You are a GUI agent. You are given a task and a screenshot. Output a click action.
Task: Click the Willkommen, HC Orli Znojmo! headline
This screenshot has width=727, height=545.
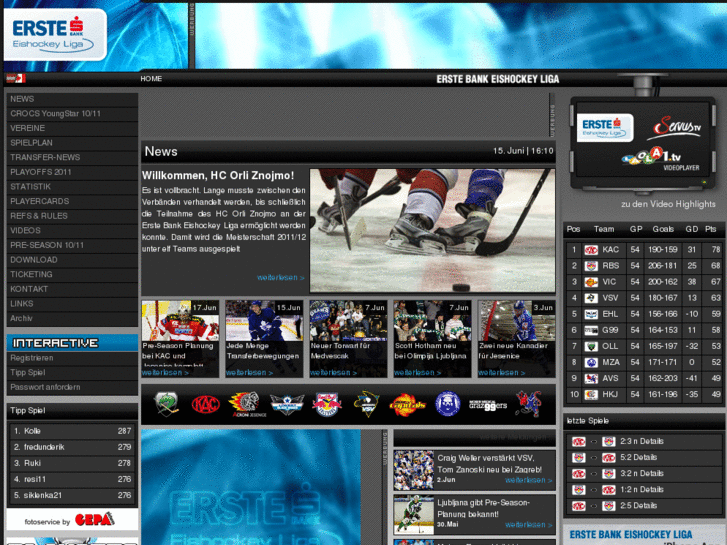(218, 176)
